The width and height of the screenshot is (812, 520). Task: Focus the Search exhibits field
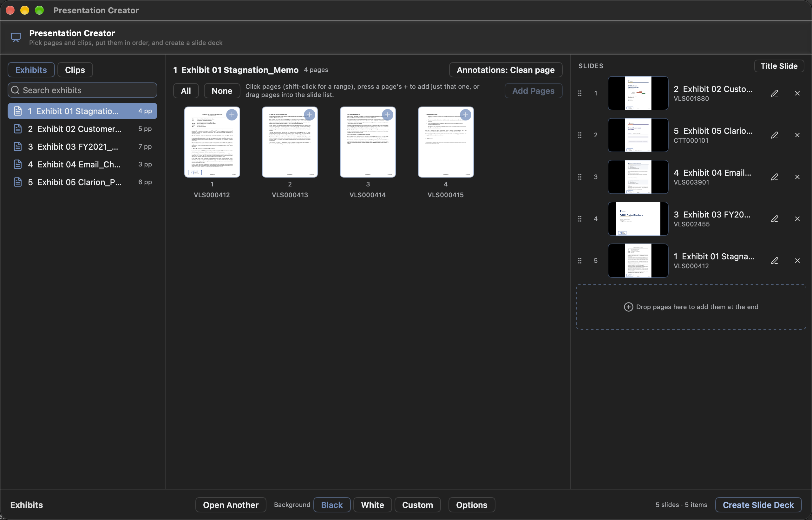[x=82, y=90]
